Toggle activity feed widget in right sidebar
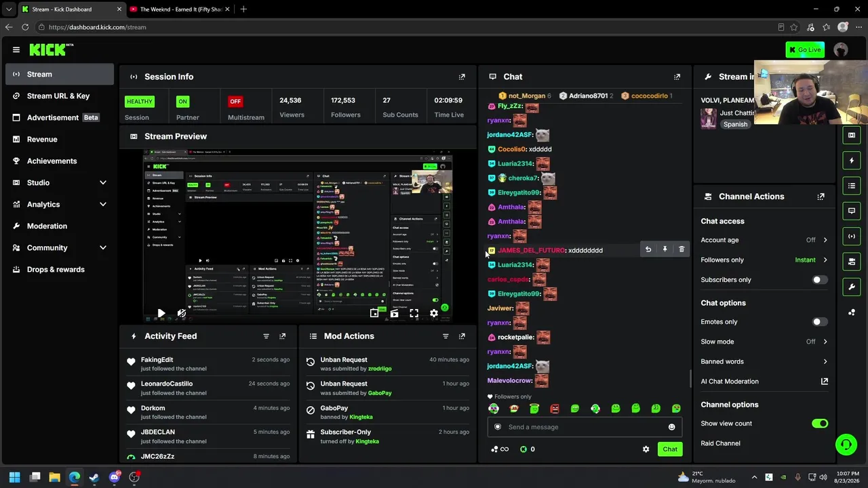 coord(852,161)
